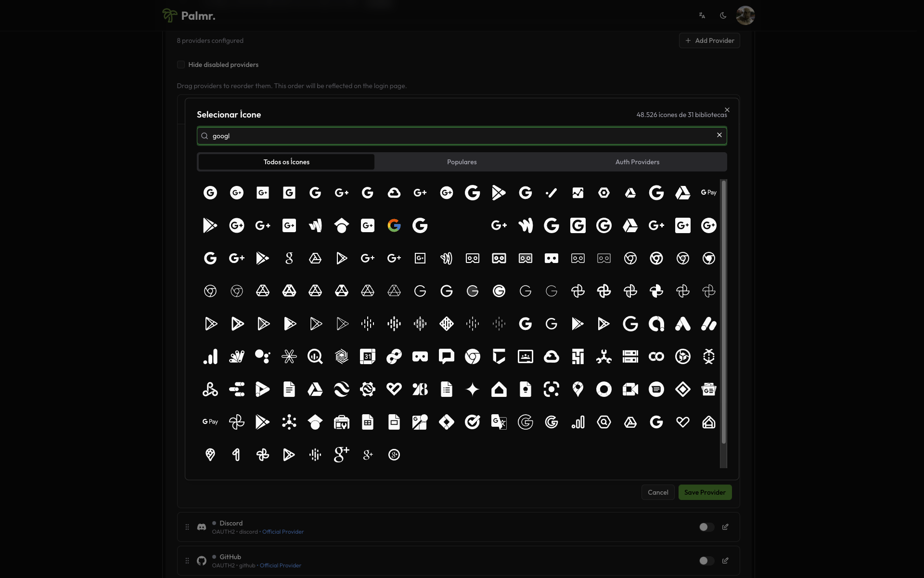Grab the Discord drag handle
Image resolution: width=924 pixels, height=578 pixels.
coord(187,527)
